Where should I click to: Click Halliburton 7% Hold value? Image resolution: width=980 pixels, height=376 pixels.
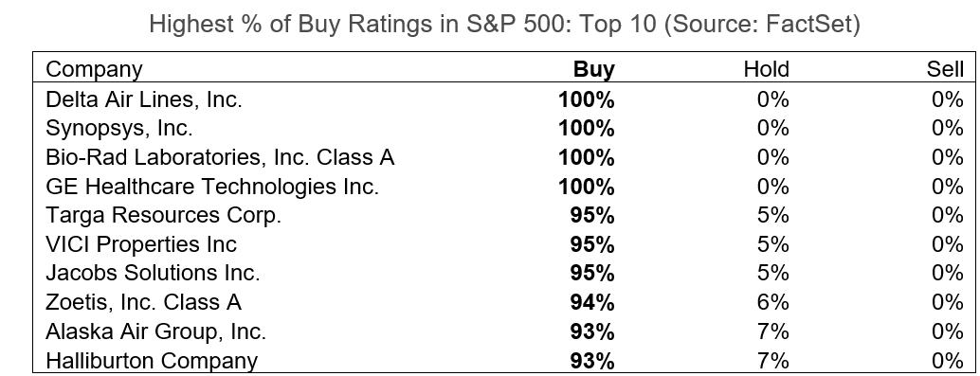[x=773, y=361]
